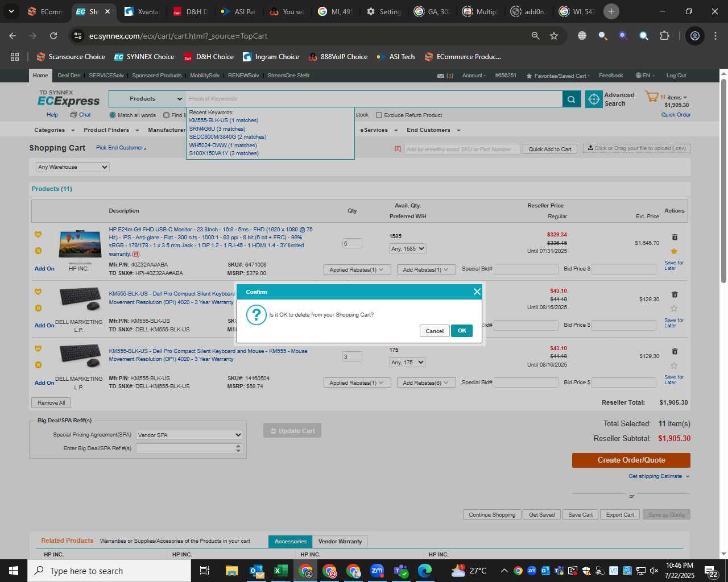Open the Vendor SPA dropdown
This screenshot has width=728, height=582.
click(190, 435)
